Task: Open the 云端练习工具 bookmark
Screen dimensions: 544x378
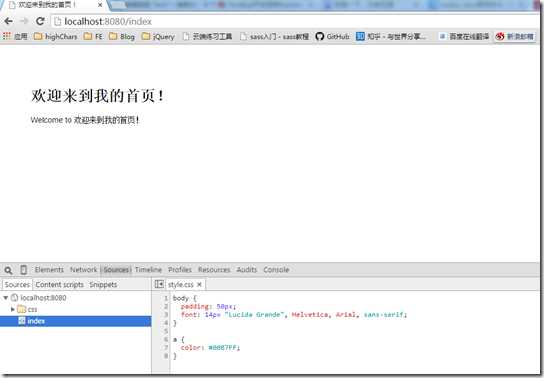Action: pos(208,36)
